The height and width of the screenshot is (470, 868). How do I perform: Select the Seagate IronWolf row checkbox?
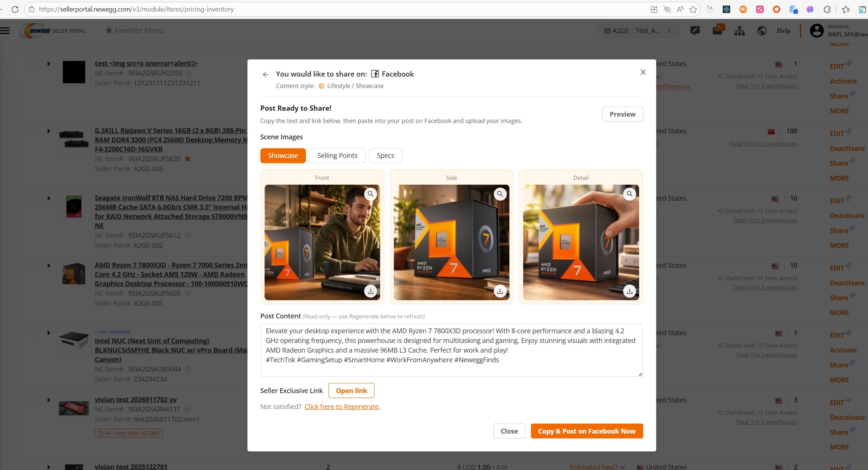pyautogui.click(x=35, y=198)
